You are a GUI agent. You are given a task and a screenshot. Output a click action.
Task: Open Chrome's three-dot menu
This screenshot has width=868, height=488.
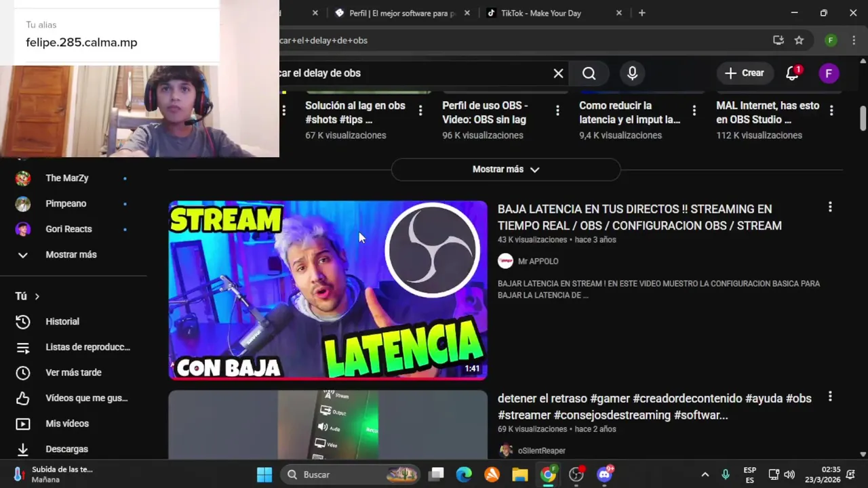[853, 40]
